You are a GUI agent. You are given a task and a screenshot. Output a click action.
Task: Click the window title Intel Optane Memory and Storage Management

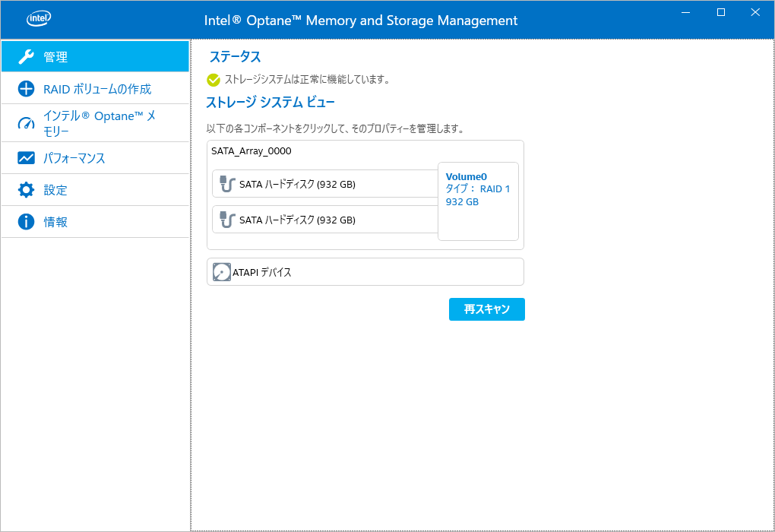click(x=361, y=21)
